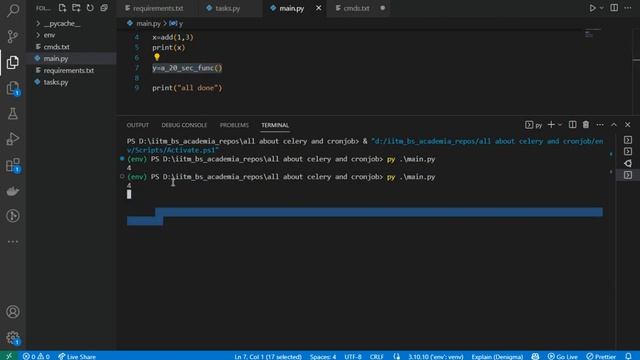The height and width of the screenshot is (360, 640).
Task: Open the Testing flask view
Action: click(13, 113)
